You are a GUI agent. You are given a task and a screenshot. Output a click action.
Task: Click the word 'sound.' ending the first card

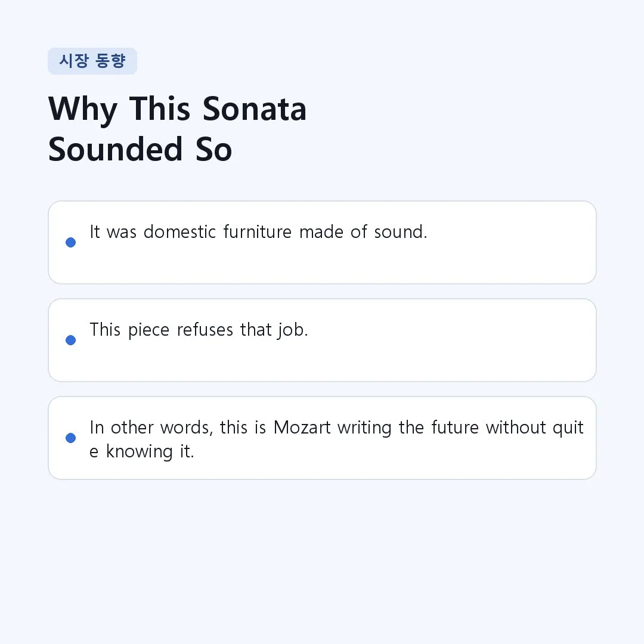[x=401, y=232]
